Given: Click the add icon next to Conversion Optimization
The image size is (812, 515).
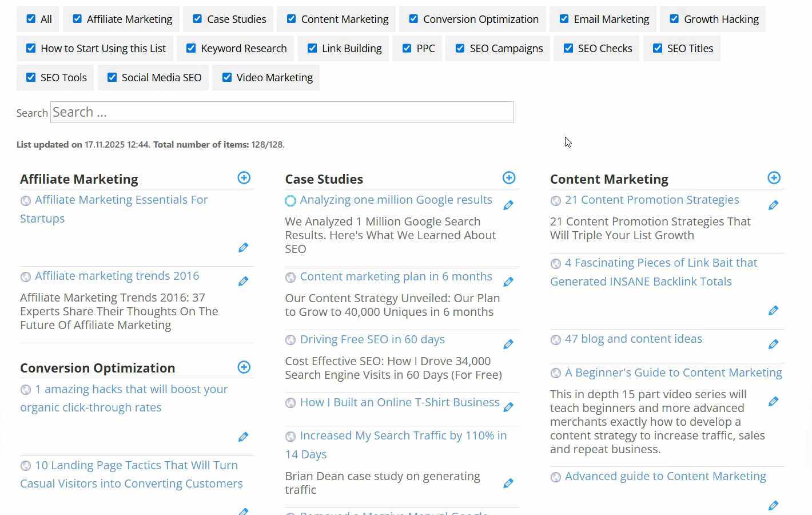Looking at the screenshot, I should coord(244,367).
